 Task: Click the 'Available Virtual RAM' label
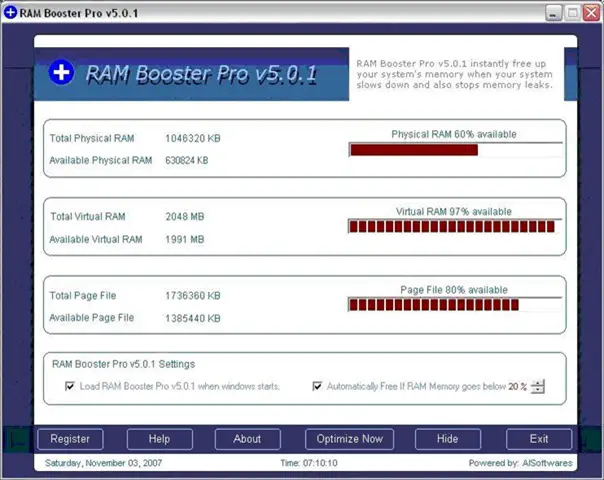pos(96,239)
